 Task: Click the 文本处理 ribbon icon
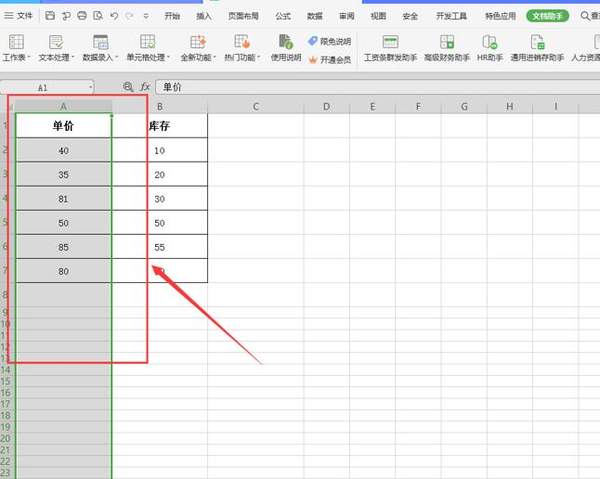(56, 42)
